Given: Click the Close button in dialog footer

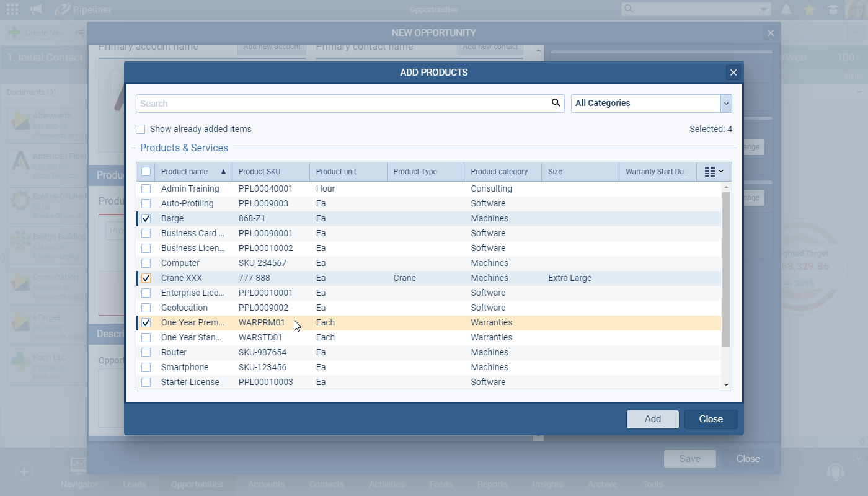Looking at the screenshot, I should tap(711, 419).
